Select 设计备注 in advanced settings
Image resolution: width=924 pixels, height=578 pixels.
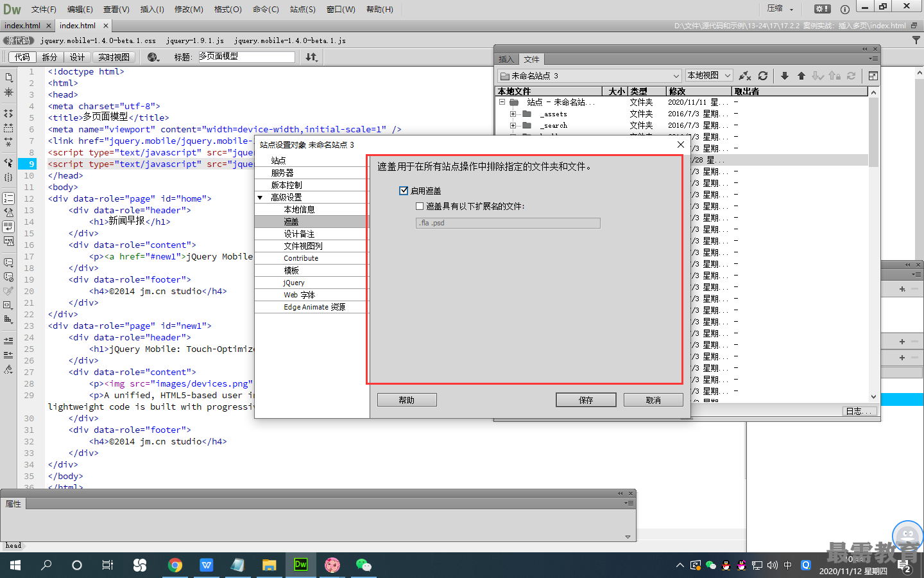point(312,234)
